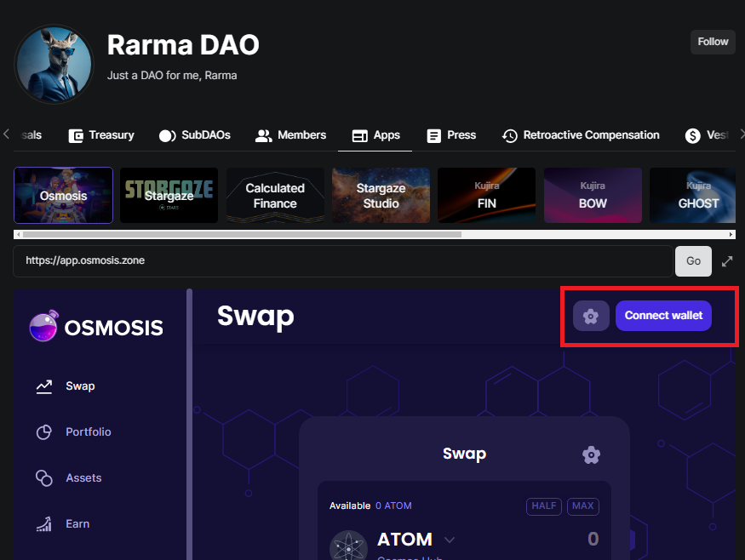Click Connect wallet button

coord(663,316)
